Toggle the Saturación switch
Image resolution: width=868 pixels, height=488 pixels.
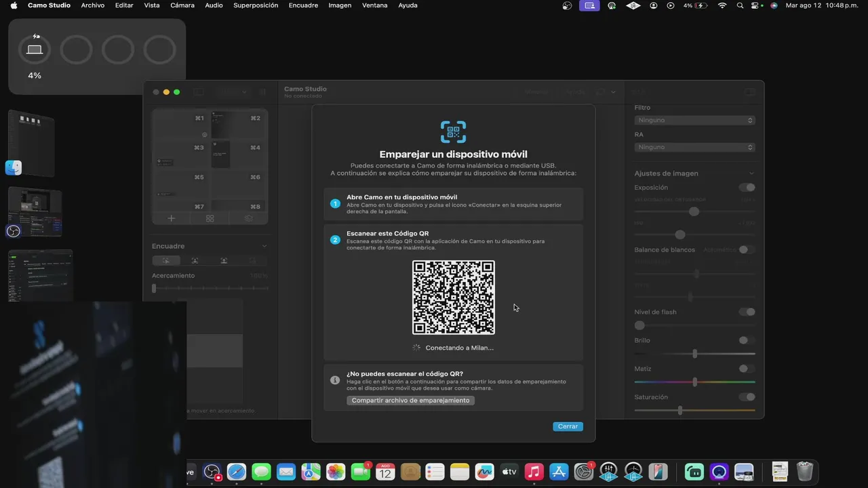point(747,397)
